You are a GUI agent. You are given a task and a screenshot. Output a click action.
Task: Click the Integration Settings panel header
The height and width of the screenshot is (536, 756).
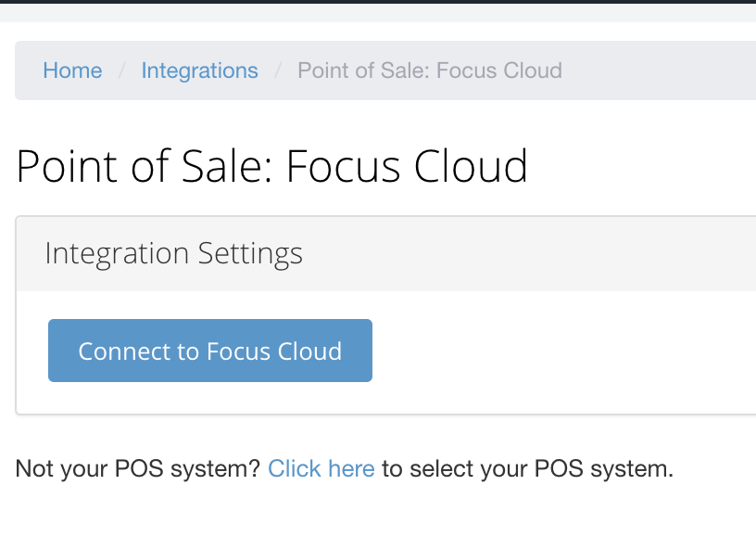click(385, 254)
